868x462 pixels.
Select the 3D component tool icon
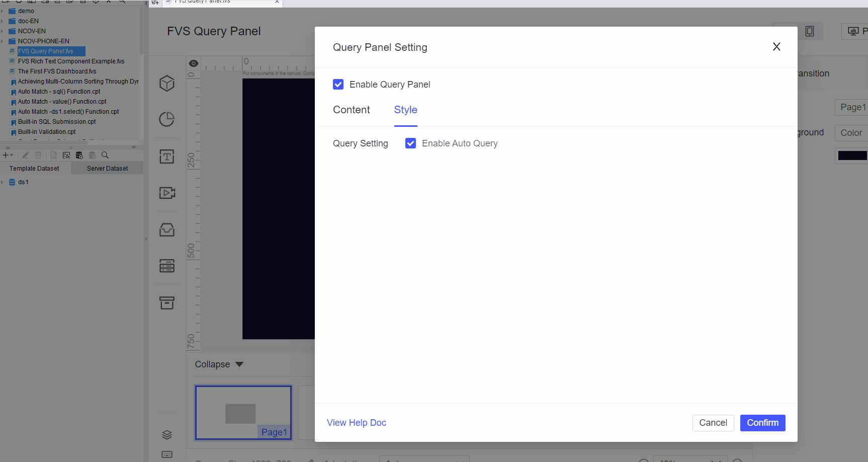click(x=167, y=83)
